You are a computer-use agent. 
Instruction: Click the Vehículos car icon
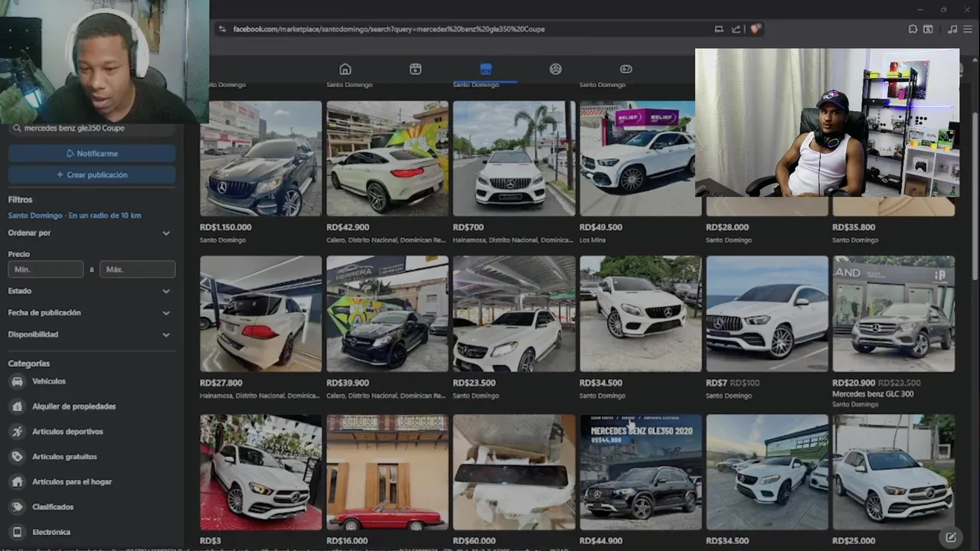click(18, 381)
